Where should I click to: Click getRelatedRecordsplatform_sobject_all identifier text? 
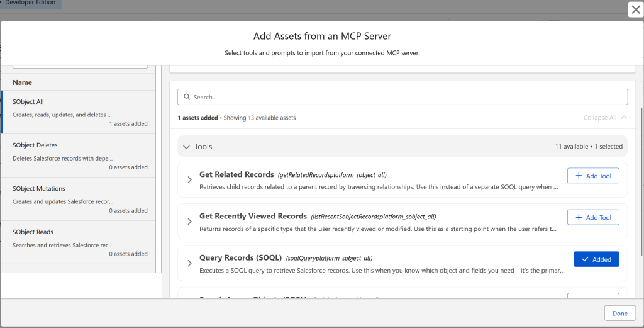click(332, 175)
